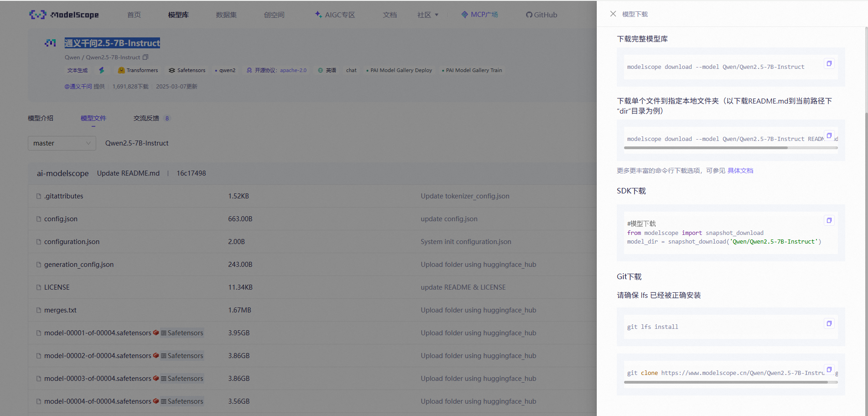Viewport: 868px width, 416px height.
Task: Open the @通义千问 provider link
Action: [x=78, y=86]
